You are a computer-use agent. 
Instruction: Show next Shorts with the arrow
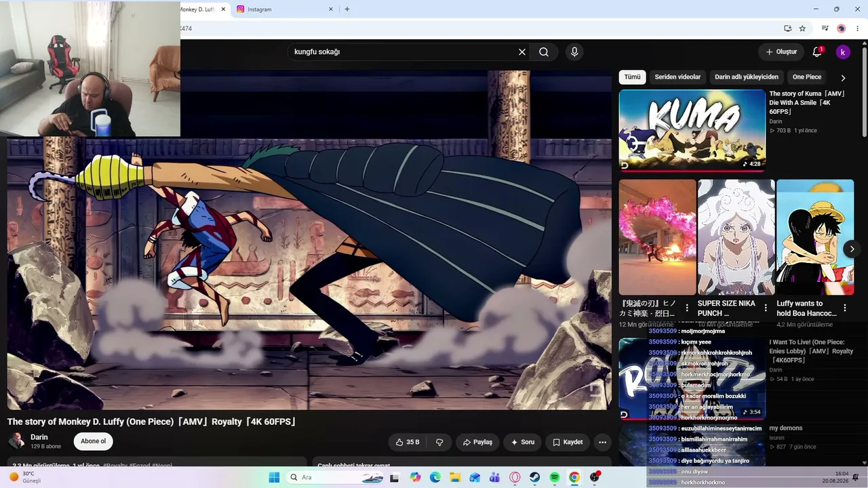852,249
